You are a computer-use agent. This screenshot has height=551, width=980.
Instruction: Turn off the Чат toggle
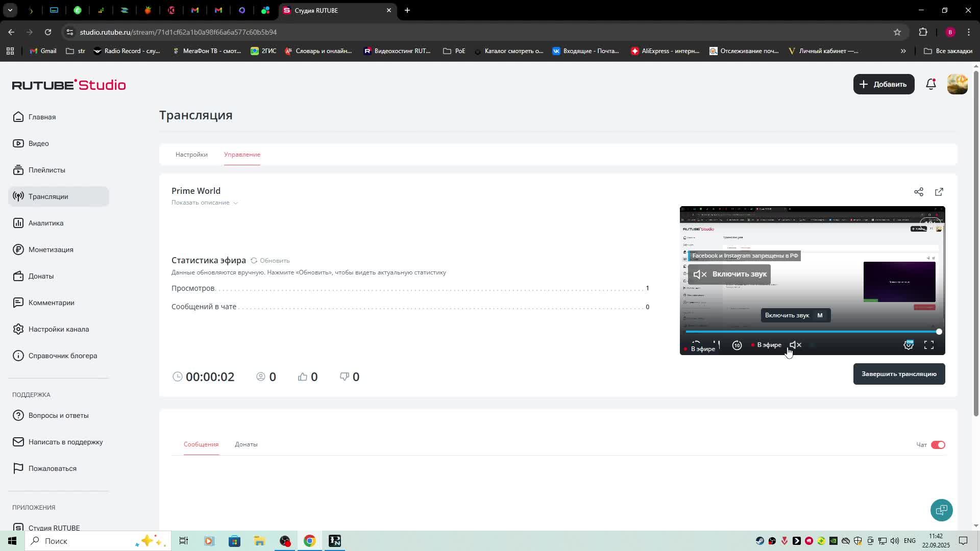[938, 445]
